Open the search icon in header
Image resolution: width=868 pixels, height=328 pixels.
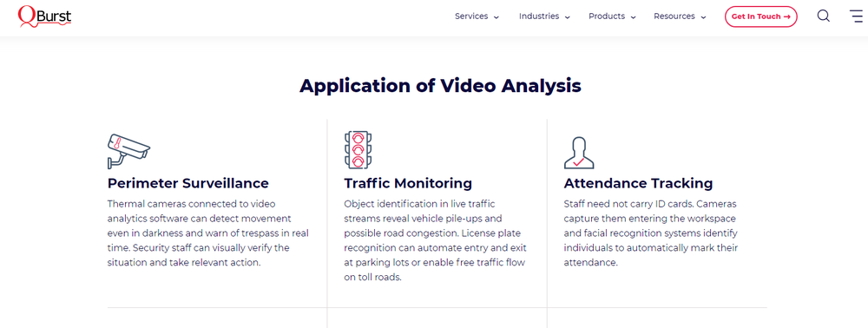823,16
